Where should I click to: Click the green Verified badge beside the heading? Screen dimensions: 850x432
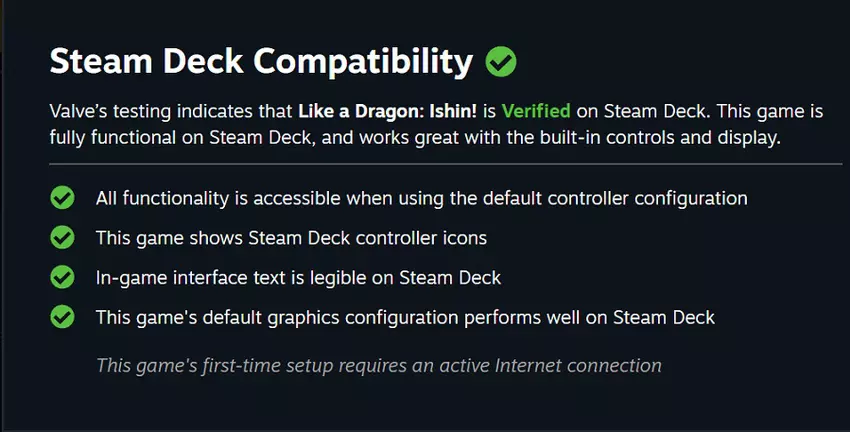pyautogui.click(x=501, y=62)
